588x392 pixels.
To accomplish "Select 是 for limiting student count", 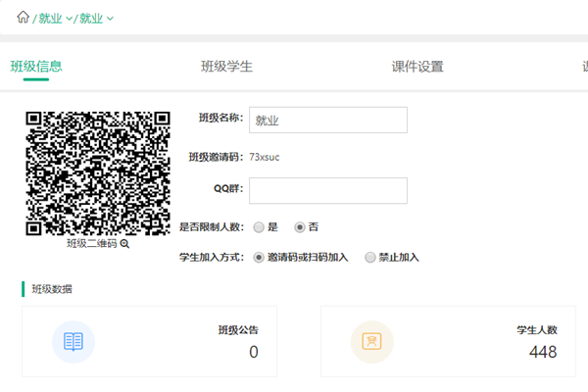I will (x=259, y=227).
